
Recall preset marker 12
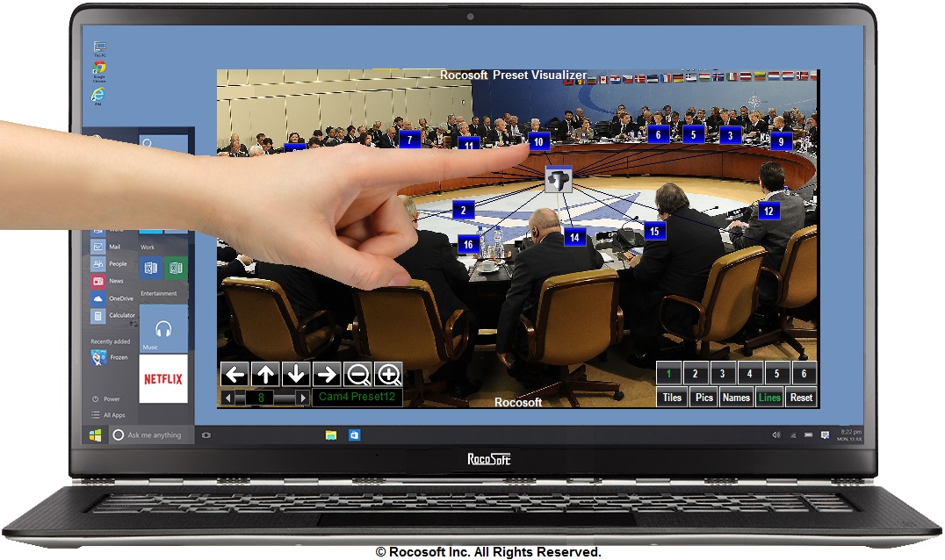[x=768, y=211]
